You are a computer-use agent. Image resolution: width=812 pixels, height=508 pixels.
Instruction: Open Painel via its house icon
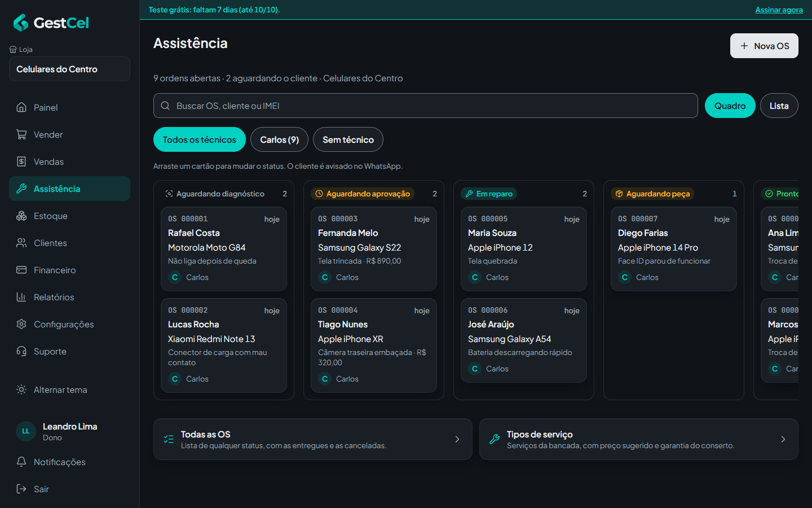pos(21,107)
